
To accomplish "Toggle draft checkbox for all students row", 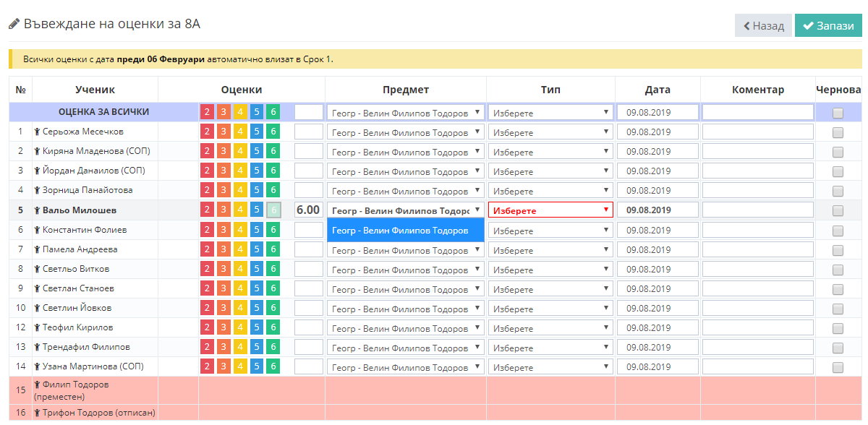I will (838, 113).
